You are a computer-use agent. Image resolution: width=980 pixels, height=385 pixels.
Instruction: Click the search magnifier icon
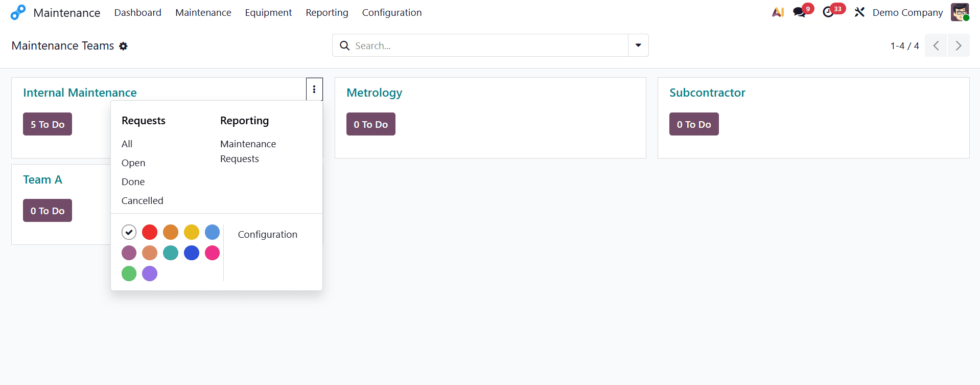(x=345, y=46)
